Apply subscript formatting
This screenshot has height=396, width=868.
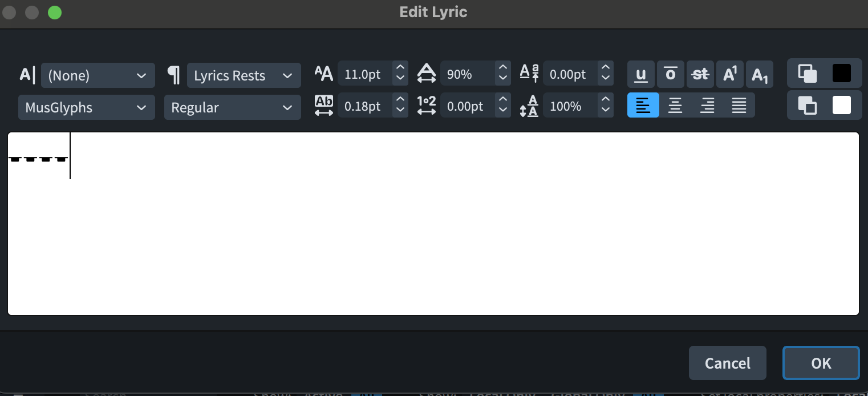[760, 74]
